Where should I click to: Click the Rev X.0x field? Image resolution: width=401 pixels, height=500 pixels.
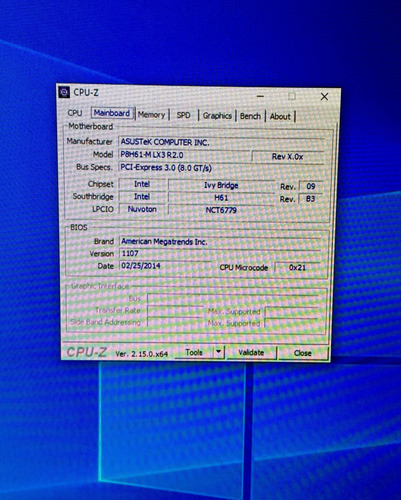(x=287, y=156)
